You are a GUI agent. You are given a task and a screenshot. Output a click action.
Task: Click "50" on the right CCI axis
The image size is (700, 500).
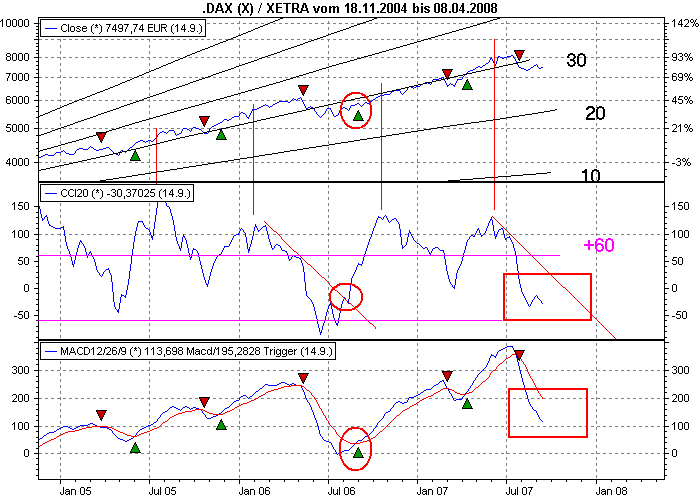click(678, 261)
